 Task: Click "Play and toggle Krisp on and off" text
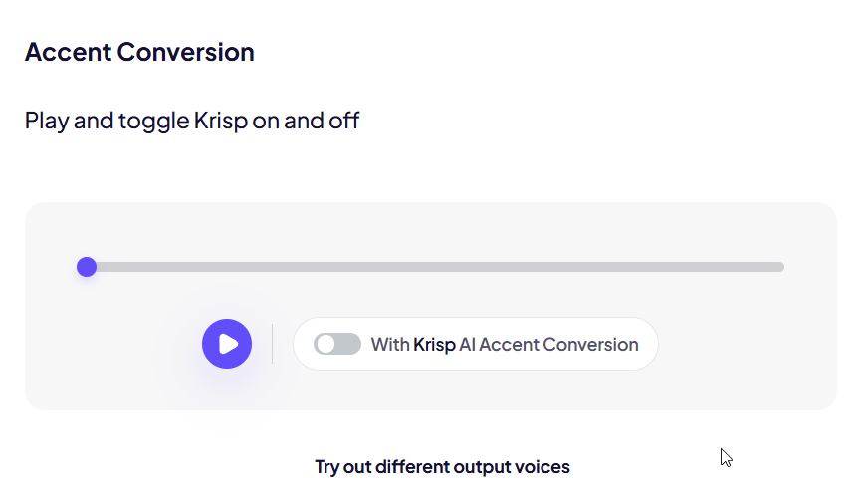192,122
